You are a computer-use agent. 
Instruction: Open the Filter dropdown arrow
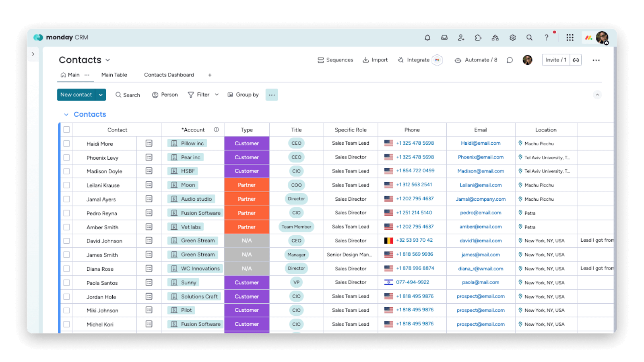(x=217, y=95)
